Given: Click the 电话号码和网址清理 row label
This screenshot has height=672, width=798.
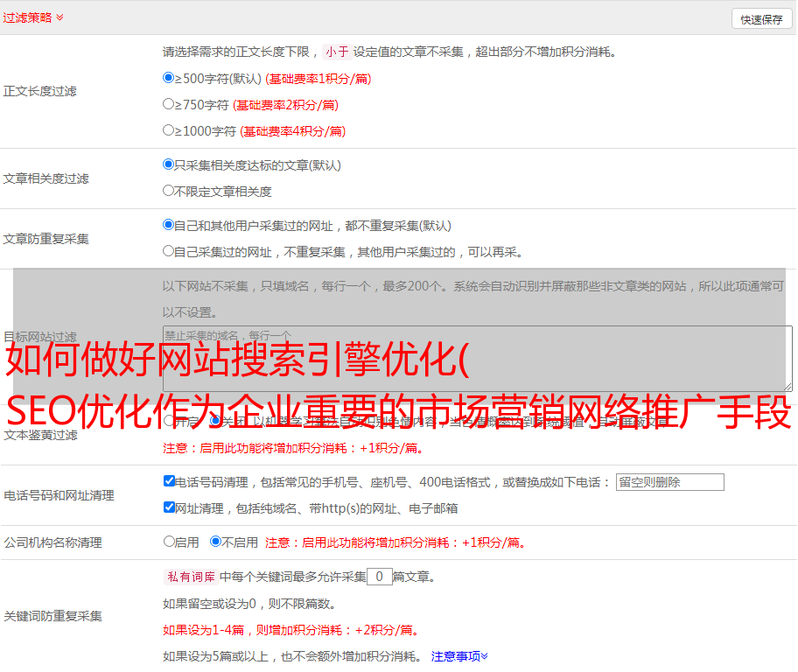Looking at the screenshot, I should (x=59, y=495).
